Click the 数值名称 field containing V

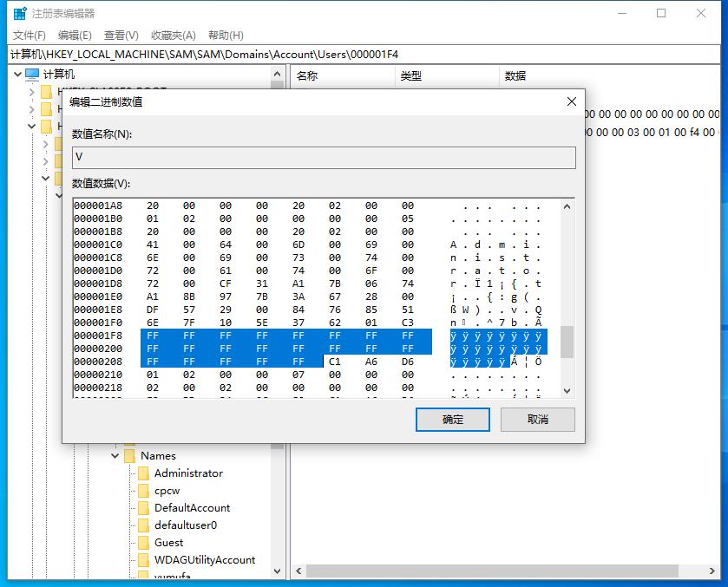323,157
